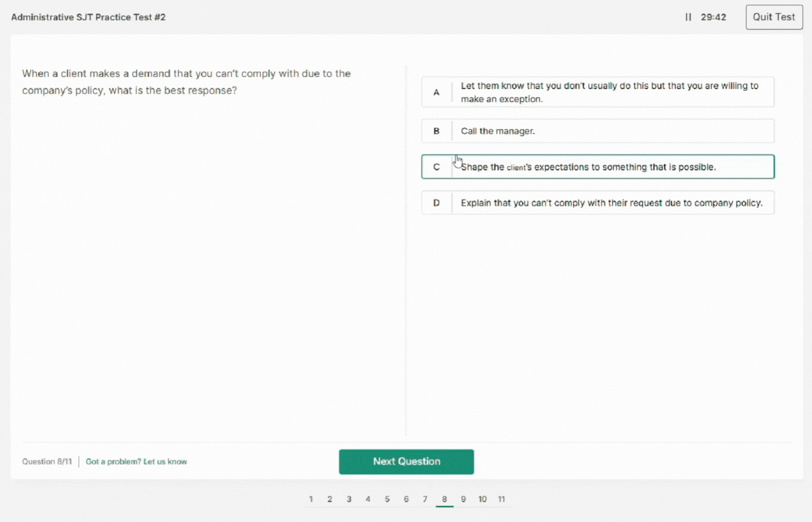
Task: Select question 7 in the navigation
Action: [x=425, y=499]
